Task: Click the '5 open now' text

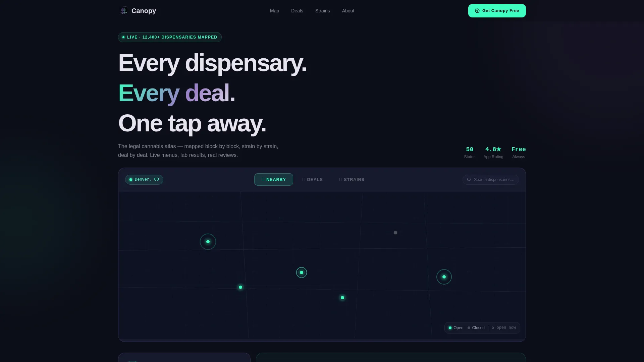Action: [504, 328]
